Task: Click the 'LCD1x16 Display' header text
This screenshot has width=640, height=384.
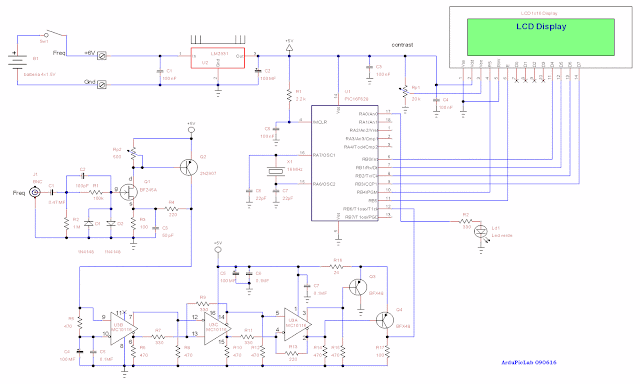Action: click(x=539, y=13)
